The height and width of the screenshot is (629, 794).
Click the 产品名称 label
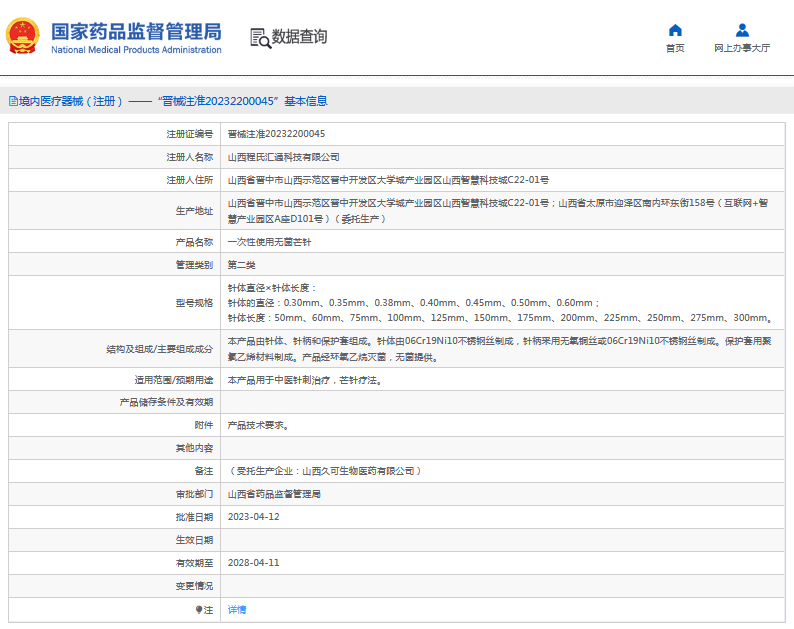[194, 242]
